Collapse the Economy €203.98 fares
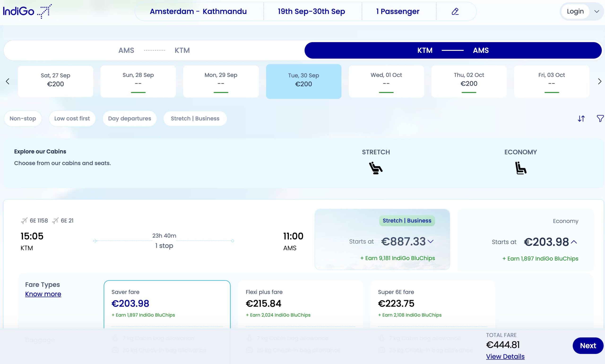This screenshot has width=605, height=364. [574, 242]
